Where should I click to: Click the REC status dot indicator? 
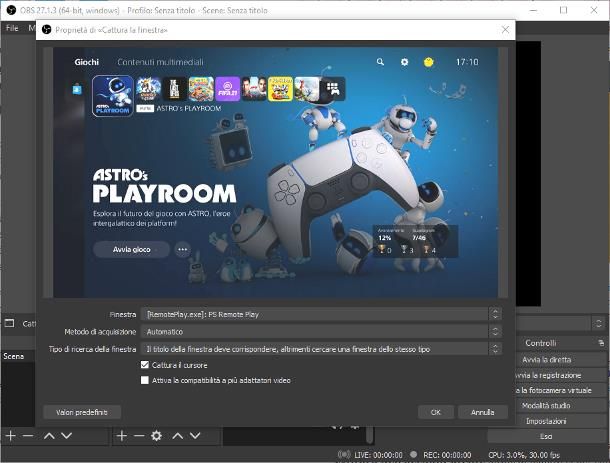pos(413,454)
